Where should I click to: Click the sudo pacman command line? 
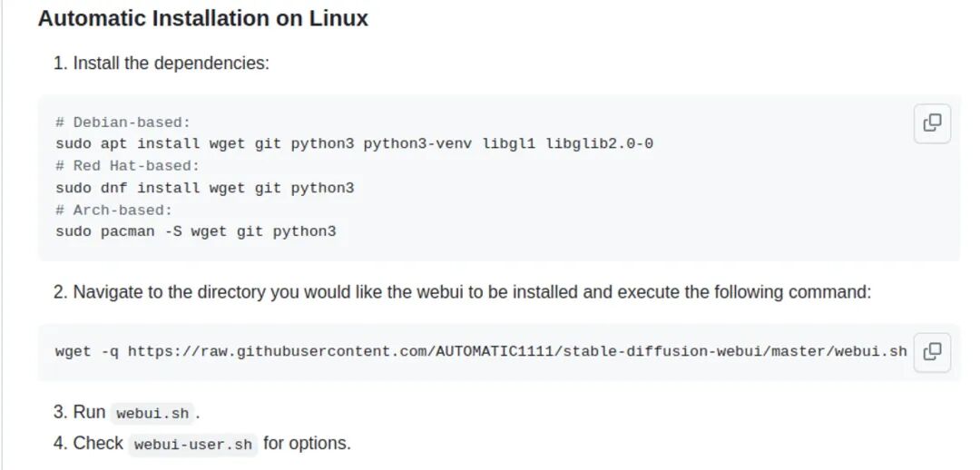click(195, 231)
